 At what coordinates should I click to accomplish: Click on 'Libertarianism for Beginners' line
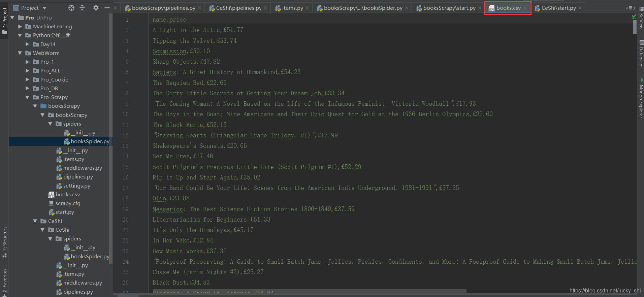pyautogui.click(x=212, y=220)
